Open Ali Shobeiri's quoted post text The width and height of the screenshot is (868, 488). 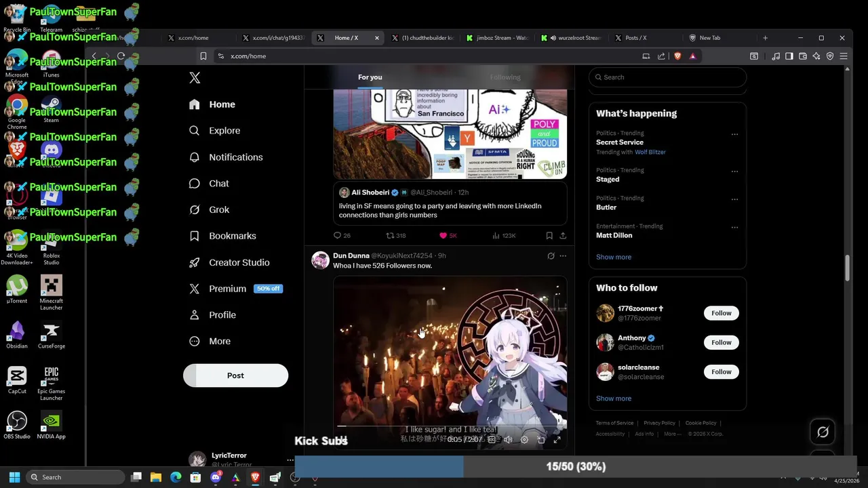point(440,211)
